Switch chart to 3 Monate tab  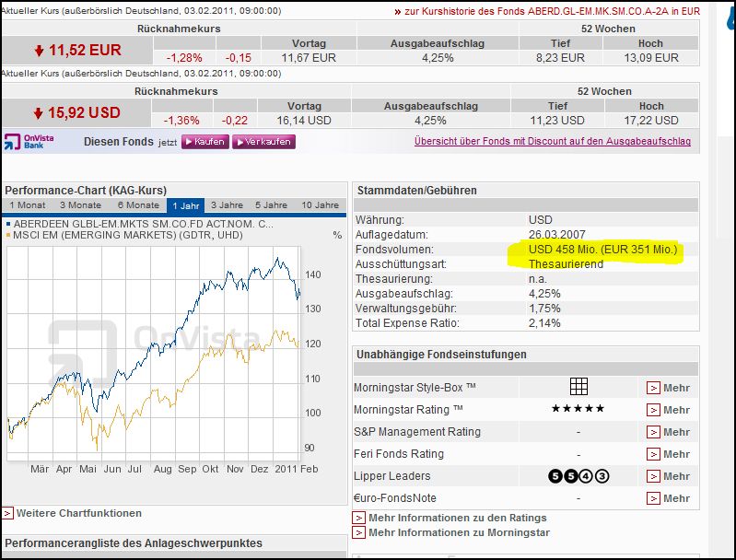coord(80,205)
